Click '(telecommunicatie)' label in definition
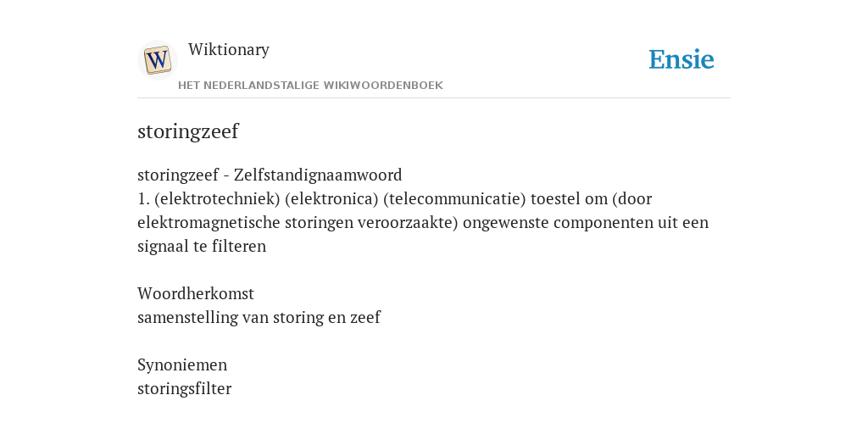868x434 pixels. (x=454, y=198)
